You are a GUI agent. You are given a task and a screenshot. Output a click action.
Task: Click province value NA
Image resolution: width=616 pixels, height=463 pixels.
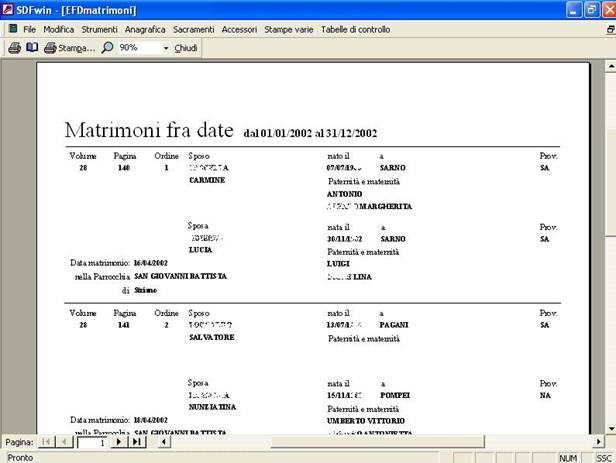[x=545, y=395]
